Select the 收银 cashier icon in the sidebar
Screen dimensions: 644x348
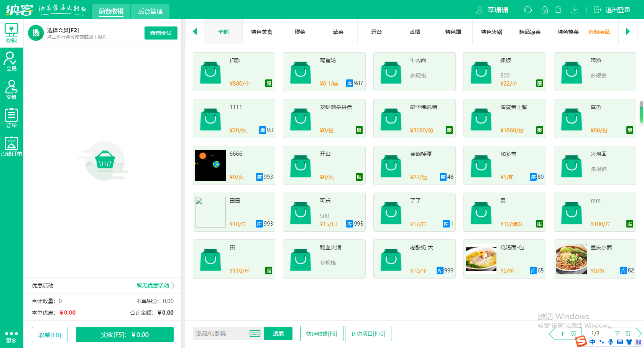click(x=11, y=33)
